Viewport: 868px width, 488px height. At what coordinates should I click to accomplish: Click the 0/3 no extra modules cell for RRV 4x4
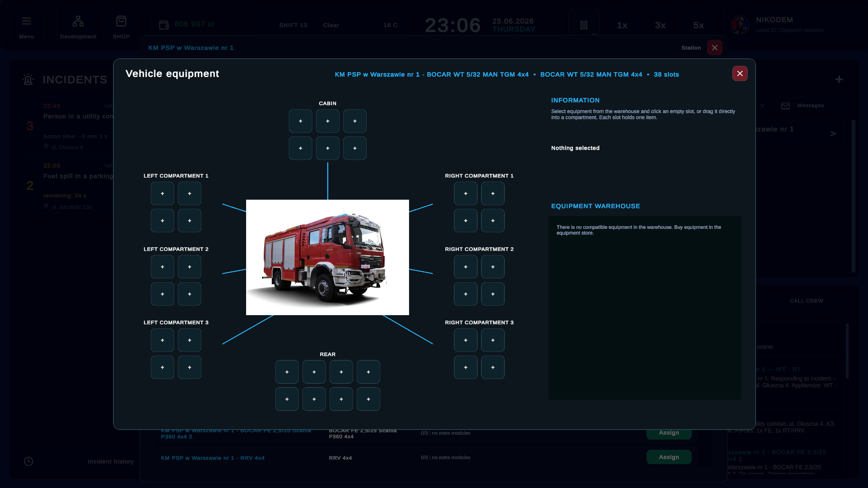445,458
